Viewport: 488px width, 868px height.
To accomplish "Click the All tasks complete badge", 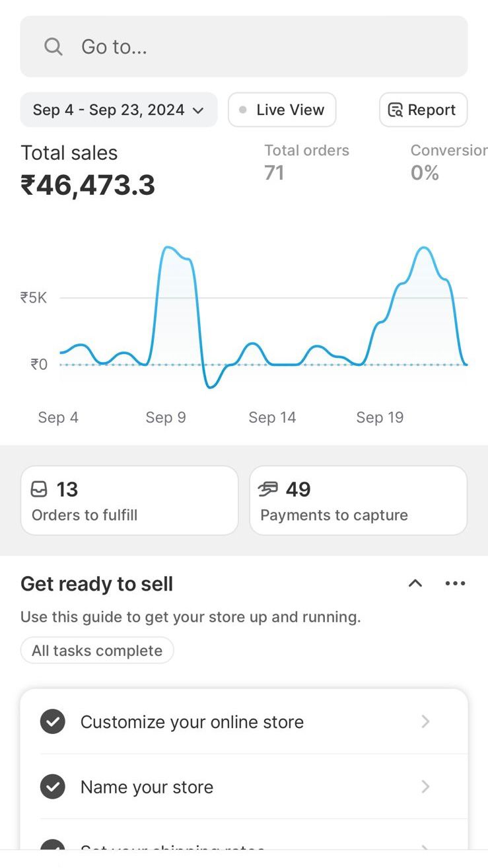I will tap(97, 651).
